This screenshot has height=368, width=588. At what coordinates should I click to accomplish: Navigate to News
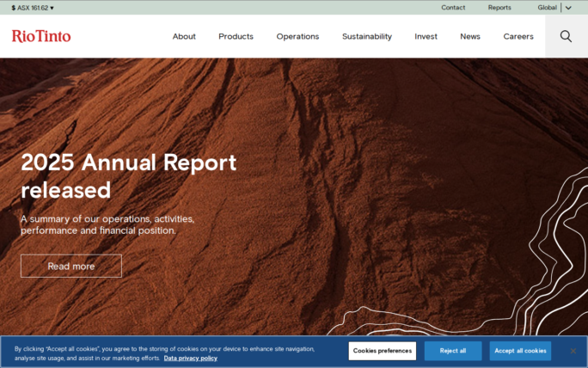470,36
